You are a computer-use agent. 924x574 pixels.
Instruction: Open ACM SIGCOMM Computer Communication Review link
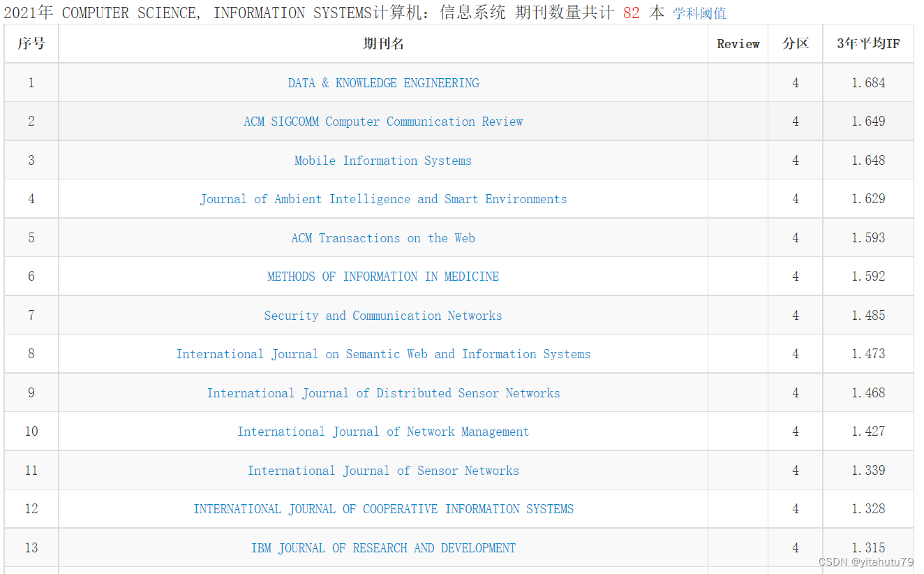383,122
